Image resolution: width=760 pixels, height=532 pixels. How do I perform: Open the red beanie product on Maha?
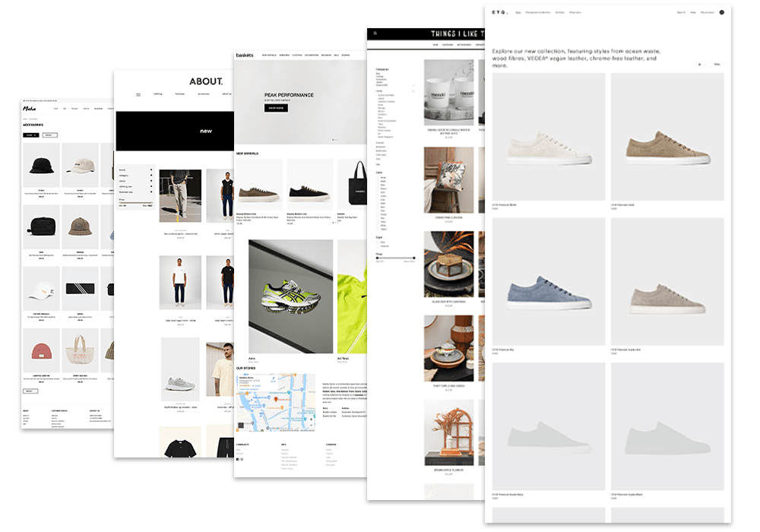41,351
